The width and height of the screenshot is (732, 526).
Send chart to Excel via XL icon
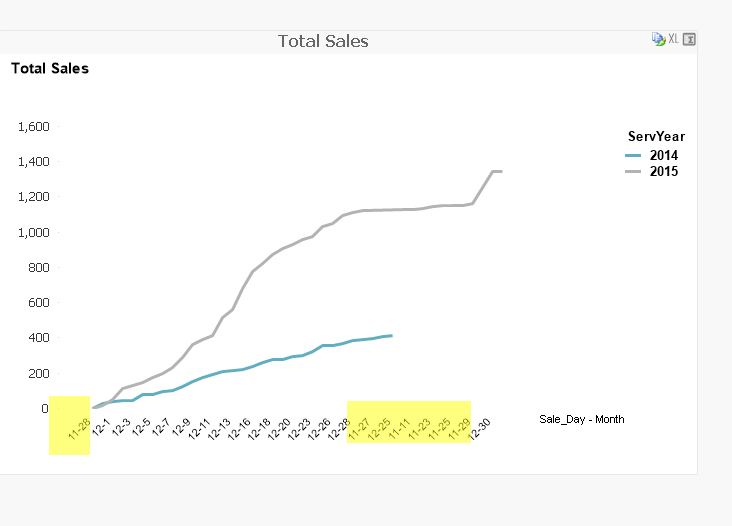point(673,39)
